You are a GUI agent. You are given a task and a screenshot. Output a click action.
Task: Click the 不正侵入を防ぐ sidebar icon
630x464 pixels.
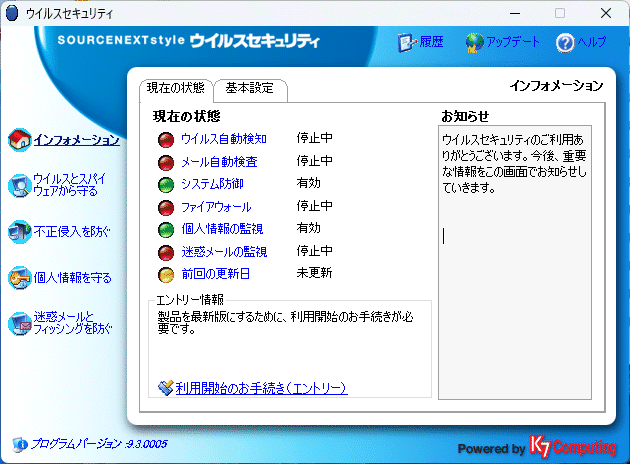[x=19, y=232]
